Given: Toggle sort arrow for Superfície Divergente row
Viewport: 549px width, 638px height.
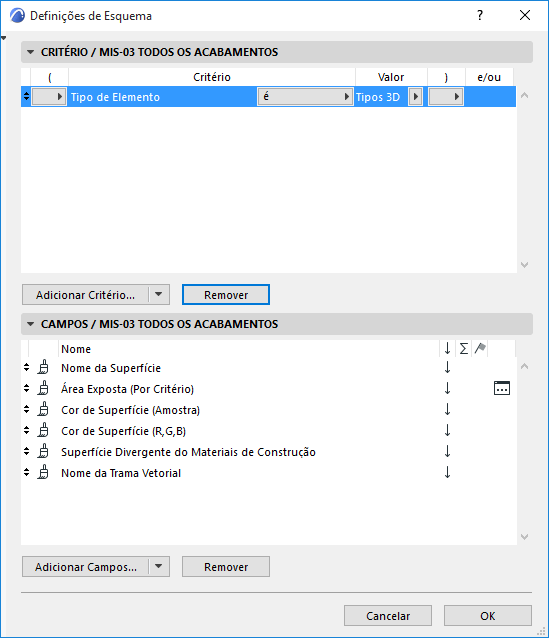Looking at the screenshot, I should (x=447, y=452).
